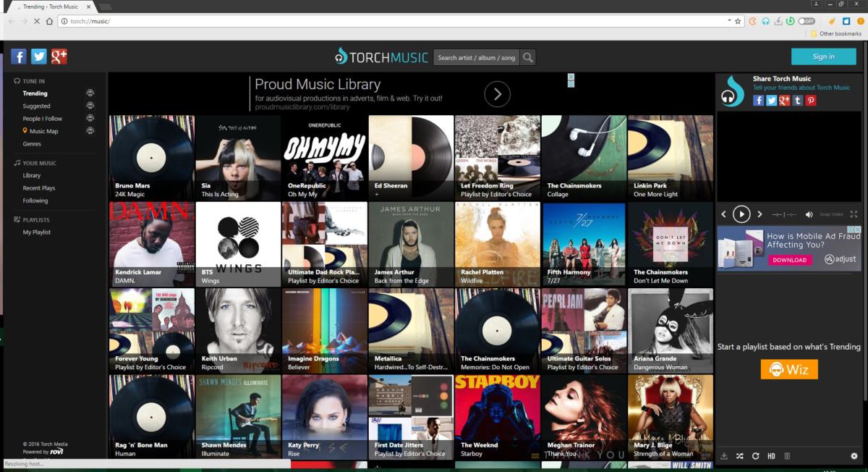868x472 pixels.
Task: Click the radio icon beside Suggested
Action: coord(90,106)
